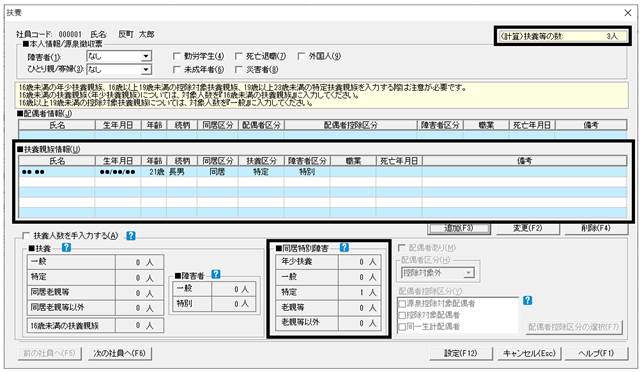Click the 追加(F3) button
This screenshot has width=642, height=372.
459,228
